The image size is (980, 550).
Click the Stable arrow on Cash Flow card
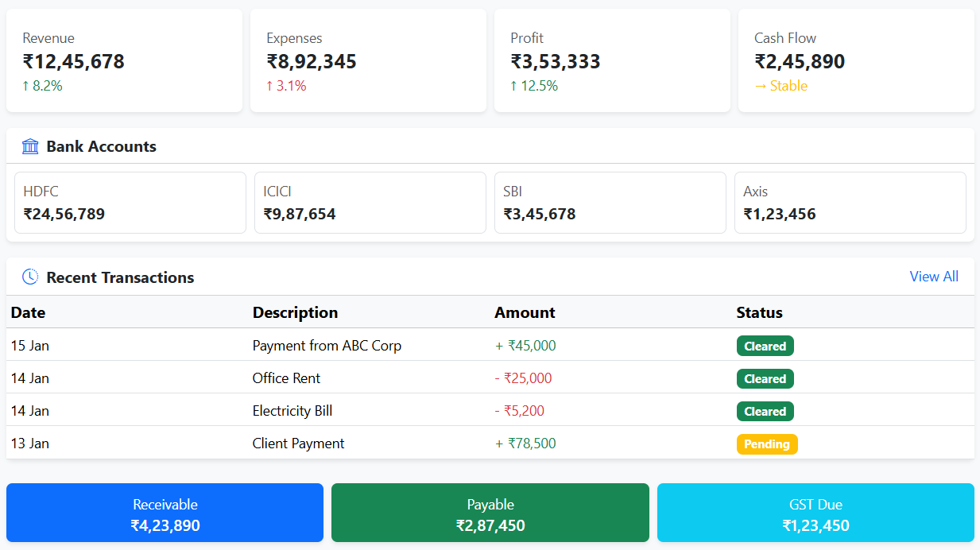pos(761,86)
